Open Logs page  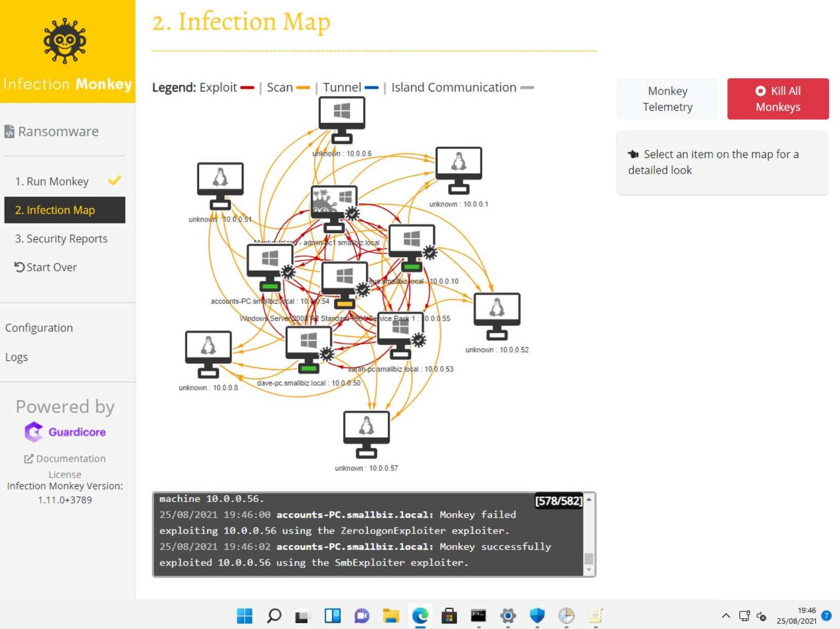tap(16, 357)
